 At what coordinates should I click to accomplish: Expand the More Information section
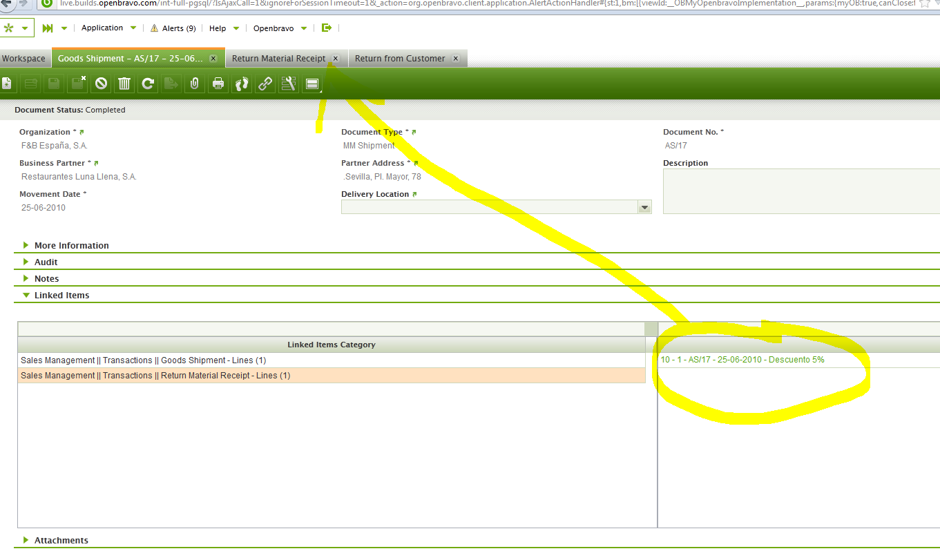coord(71,245)
